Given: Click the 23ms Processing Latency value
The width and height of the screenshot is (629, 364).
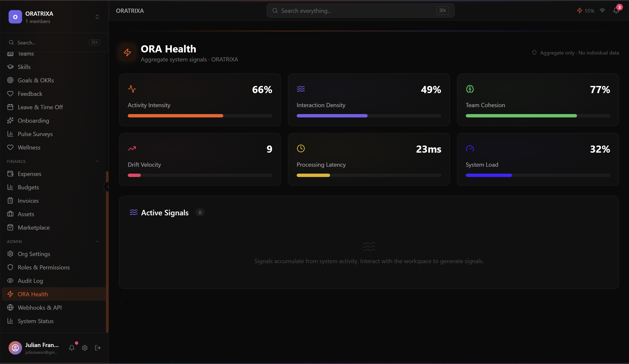Looking at the screenshot, I should pos(429,149).
